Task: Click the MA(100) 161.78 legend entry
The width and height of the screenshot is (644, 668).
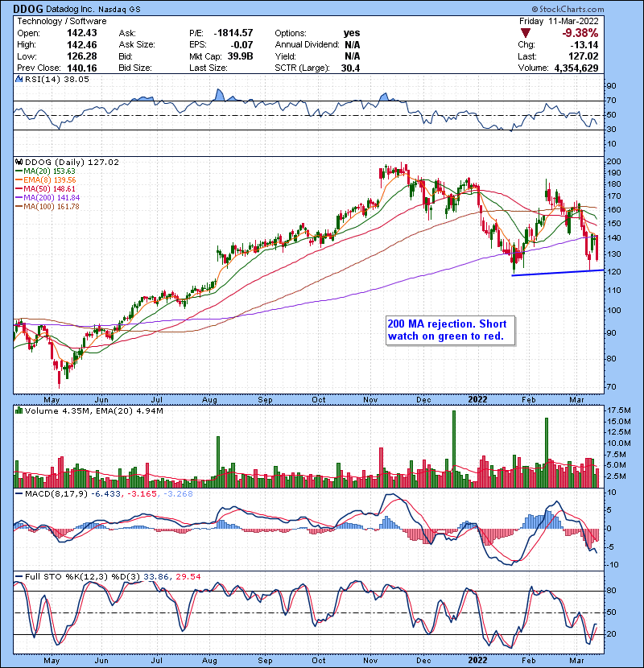Action: coord(47,207)
